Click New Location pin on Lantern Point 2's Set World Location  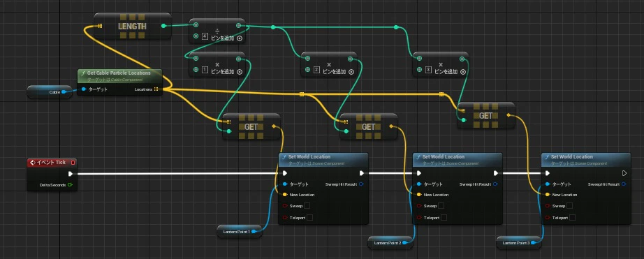tap(419, 195)
